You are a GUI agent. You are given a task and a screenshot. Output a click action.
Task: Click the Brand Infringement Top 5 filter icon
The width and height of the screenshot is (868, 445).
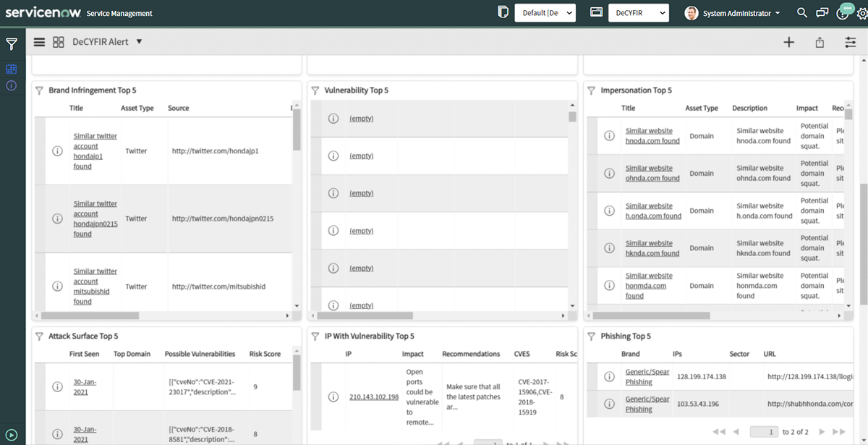click(x=40, y=90)
